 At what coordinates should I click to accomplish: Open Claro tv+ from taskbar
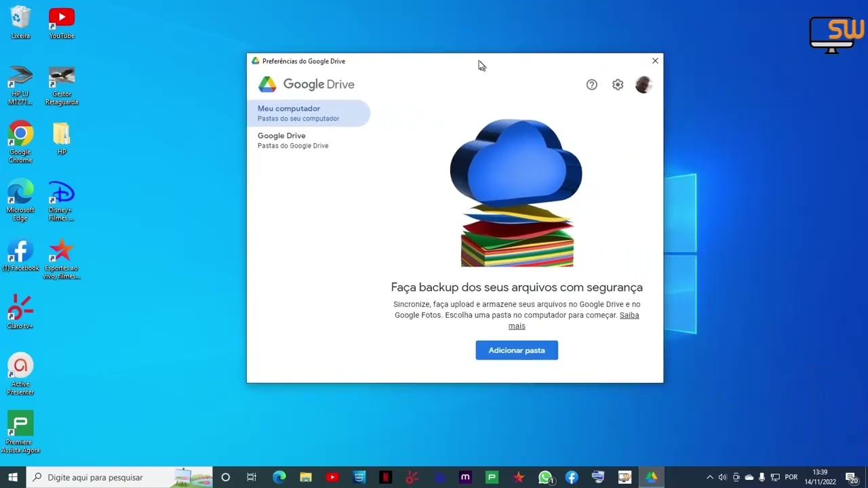coord(412,477)
